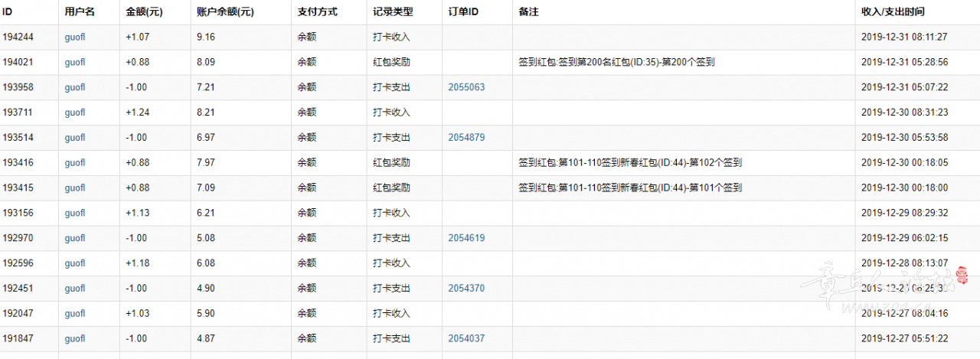Click guofl link in row 192596
This screenshot has height=359, width=980.
(x=75, y=263)
